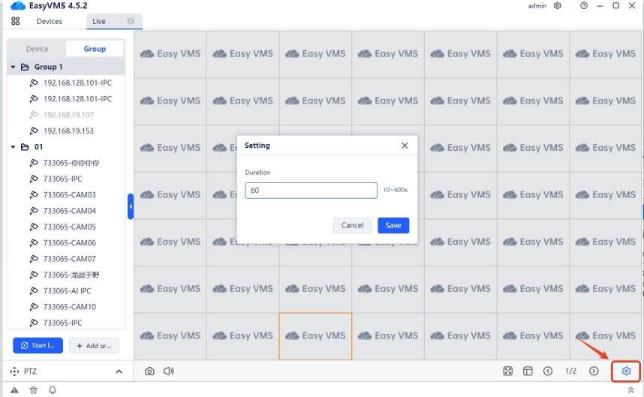The image size is (644, 397).
Task: Click the fullscreen icon in bottom toolbar
Action: (x=508, y=371)
